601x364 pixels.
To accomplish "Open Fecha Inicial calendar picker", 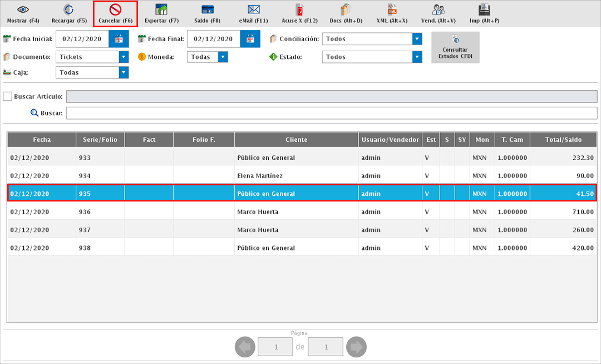I will click(x=119, y=39).
